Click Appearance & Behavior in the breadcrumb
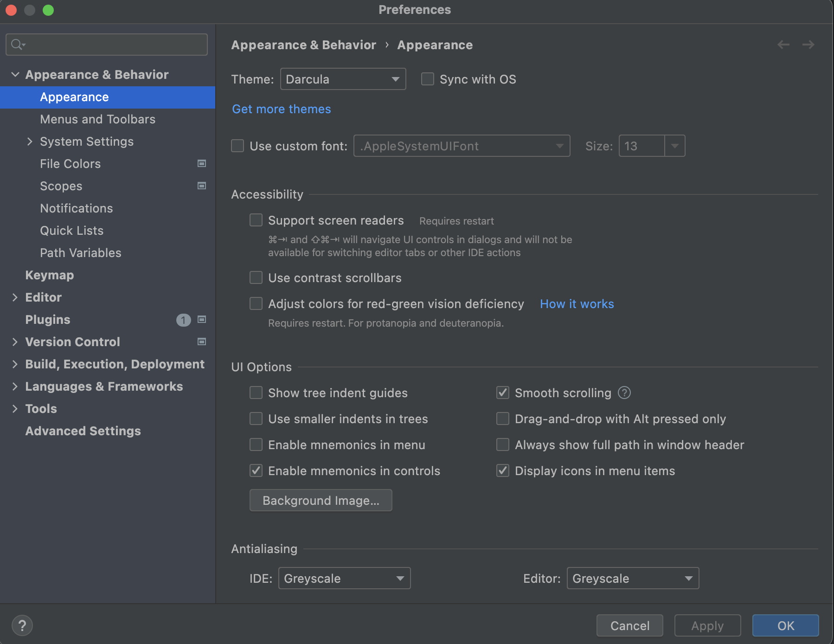 click(x=304, y=45)
